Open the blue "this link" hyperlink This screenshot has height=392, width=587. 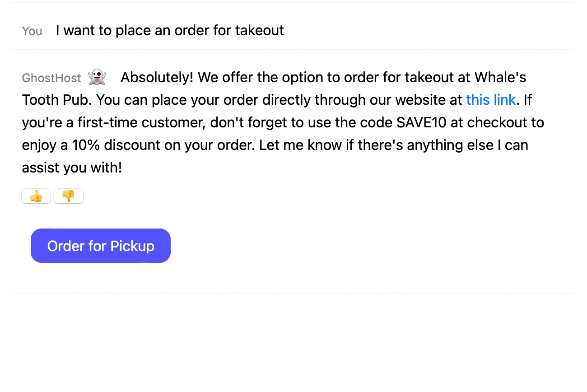tap(491, 100)
